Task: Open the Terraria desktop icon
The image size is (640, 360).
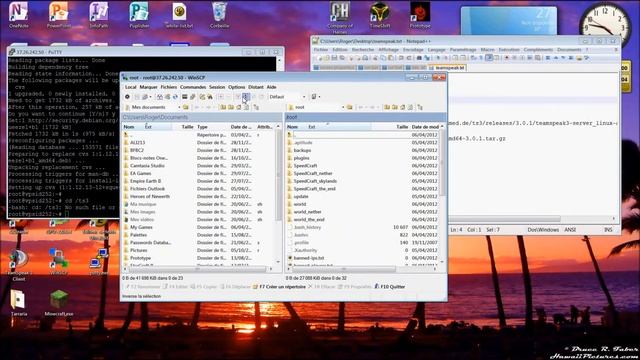Action: point(18,303)
